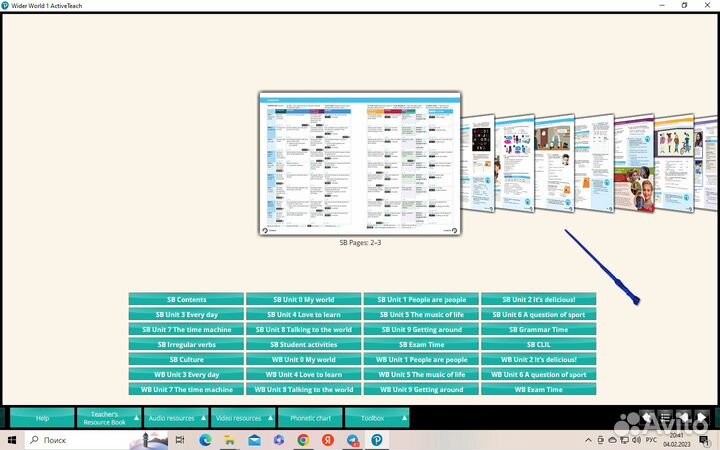Select the first page thumbnail right of the spread
This screenshot has width=720, height=450.
tap(478, 163)
